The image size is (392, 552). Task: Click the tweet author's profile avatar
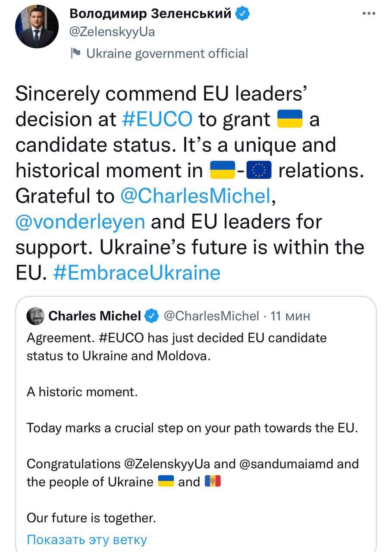tap(36, 28)
